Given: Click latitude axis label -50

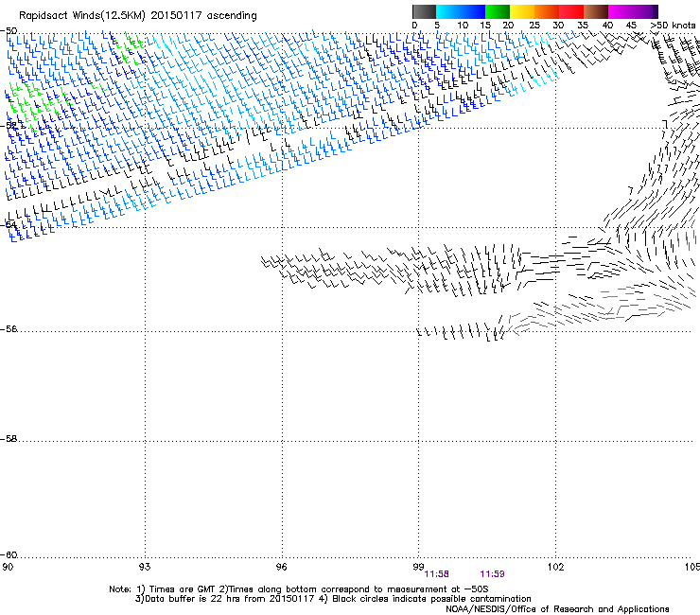Looking at the screenshot, I should tap(9, 31).
